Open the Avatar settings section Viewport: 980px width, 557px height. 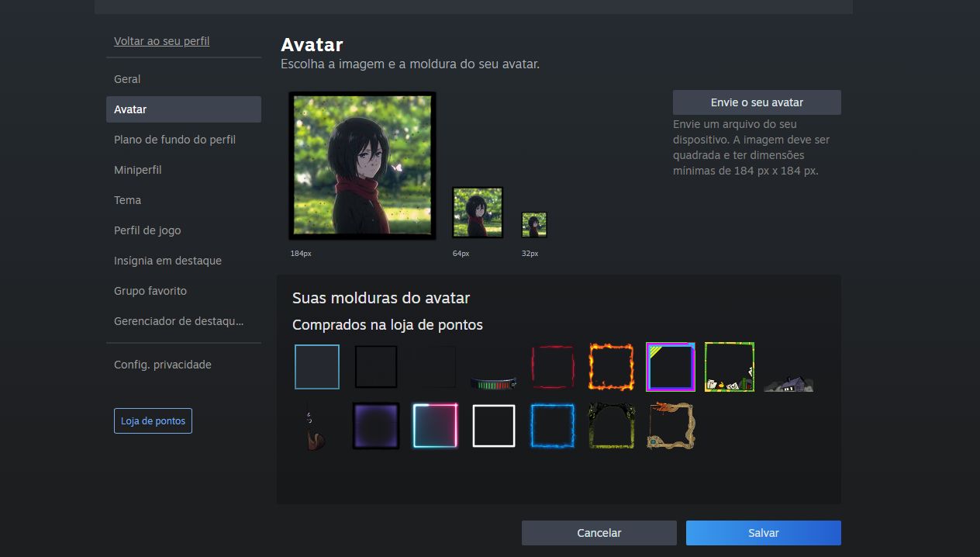[184, 109]
